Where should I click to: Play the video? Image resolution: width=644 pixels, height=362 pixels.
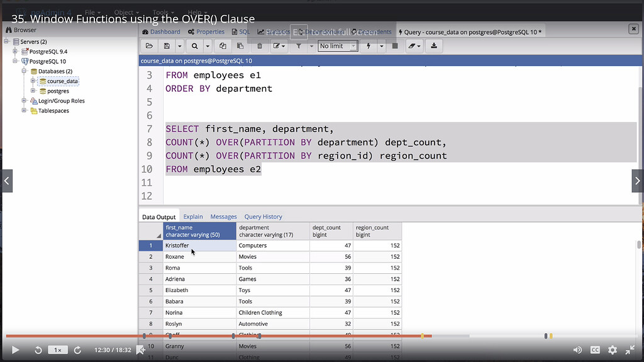(15, 350)
